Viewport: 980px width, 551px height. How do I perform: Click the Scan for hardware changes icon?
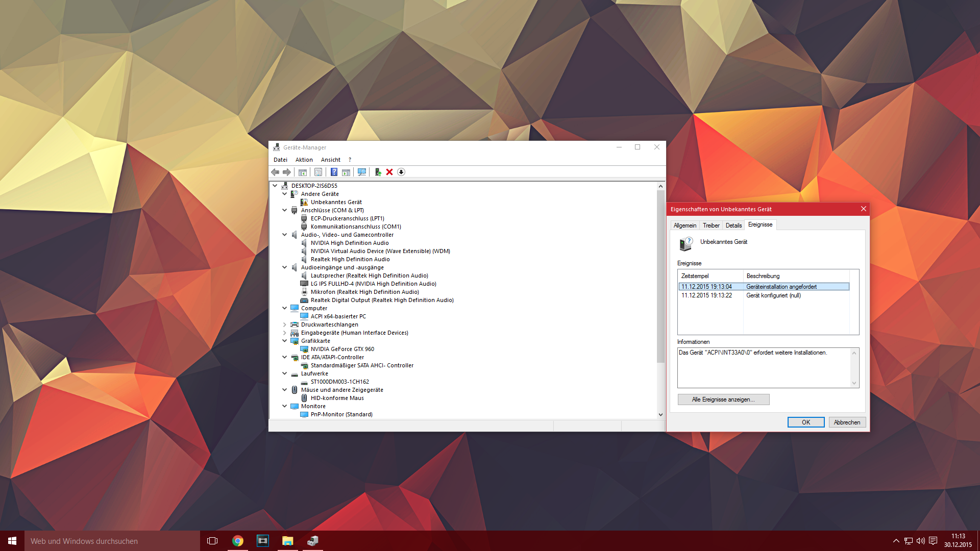[x=362, y=172]
